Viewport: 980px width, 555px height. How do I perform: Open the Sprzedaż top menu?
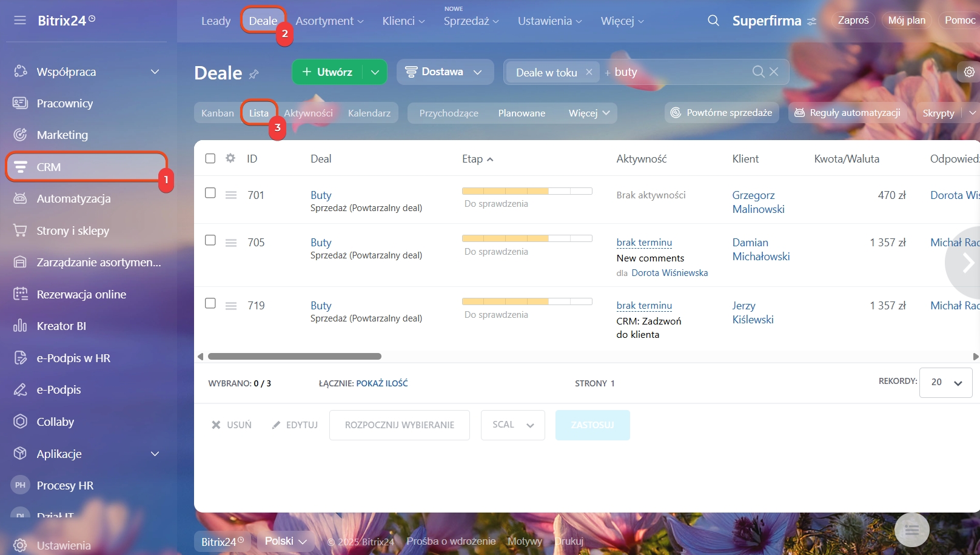[471, 21]
